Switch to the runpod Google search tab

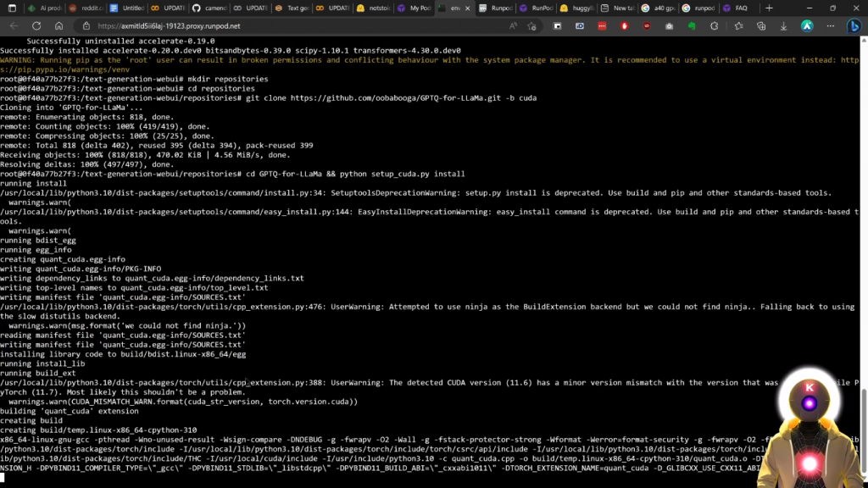(x=699, y=8)
